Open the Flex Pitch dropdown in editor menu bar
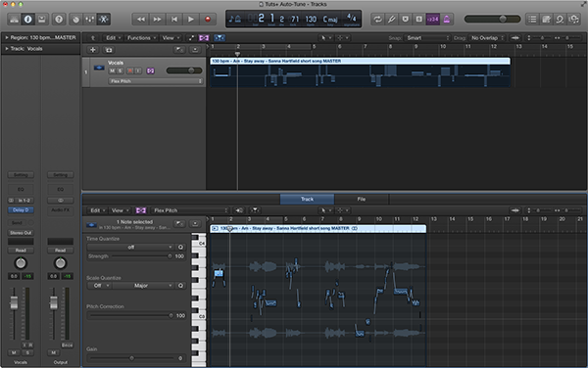 click(190, 210)
